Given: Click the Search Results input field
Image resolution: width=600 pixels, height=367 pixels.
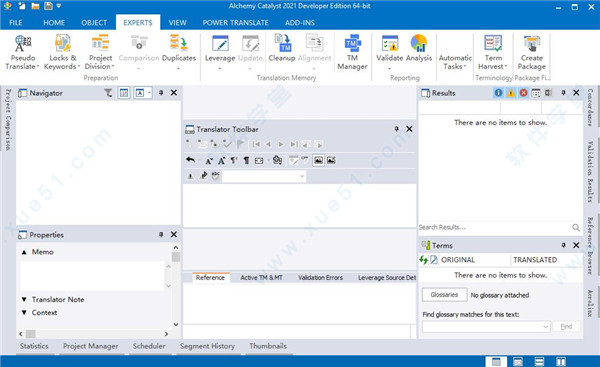Looking at the screenshot, I should point(494,227).
